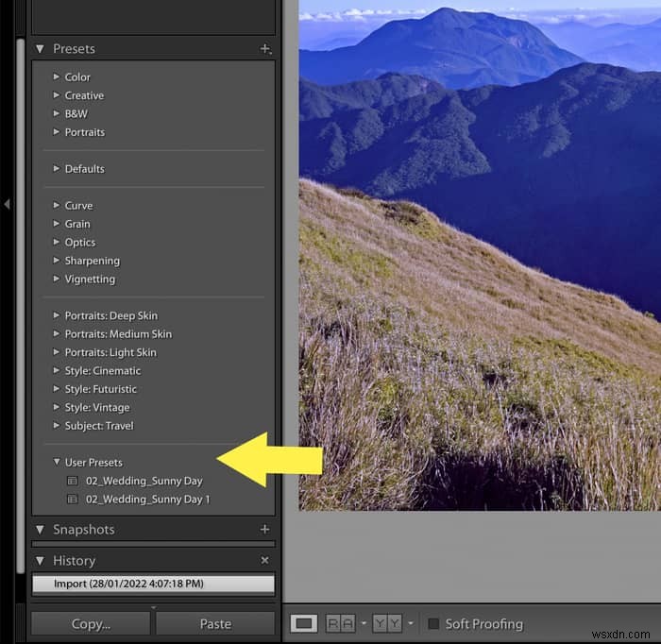Apply the 02_Wedding_Sunny Day preset
Image resolution: width=661 pixels, height=644 pixels.
(x=144, y=481)
